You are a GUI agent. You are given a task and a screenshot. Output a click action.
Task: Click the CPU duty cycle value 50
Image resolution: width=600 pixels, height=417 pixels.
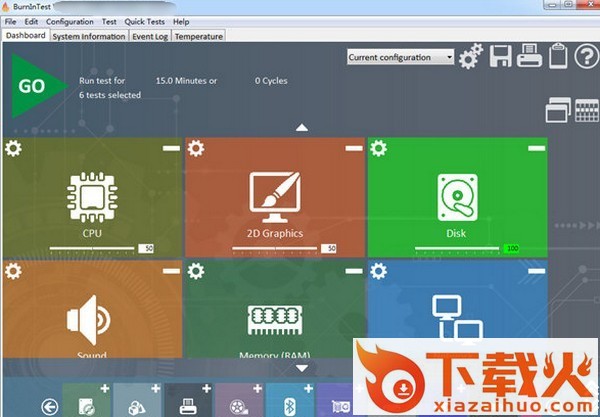[x=146, y=248]
